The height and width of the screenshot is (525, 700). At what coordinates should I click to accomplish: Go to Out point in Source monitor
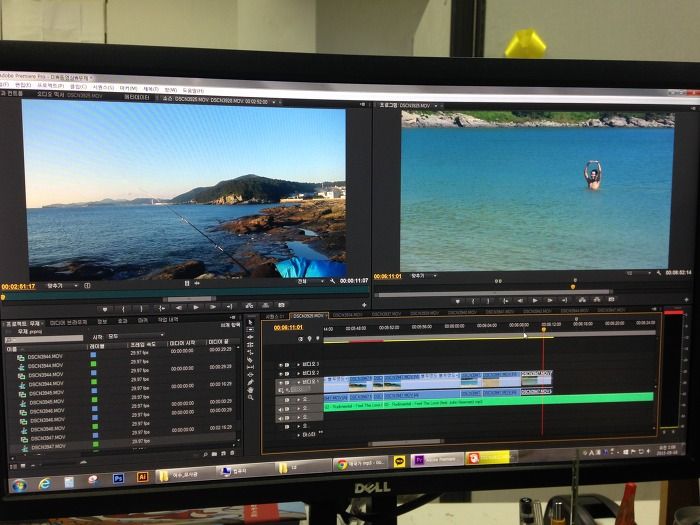point(229,307)
